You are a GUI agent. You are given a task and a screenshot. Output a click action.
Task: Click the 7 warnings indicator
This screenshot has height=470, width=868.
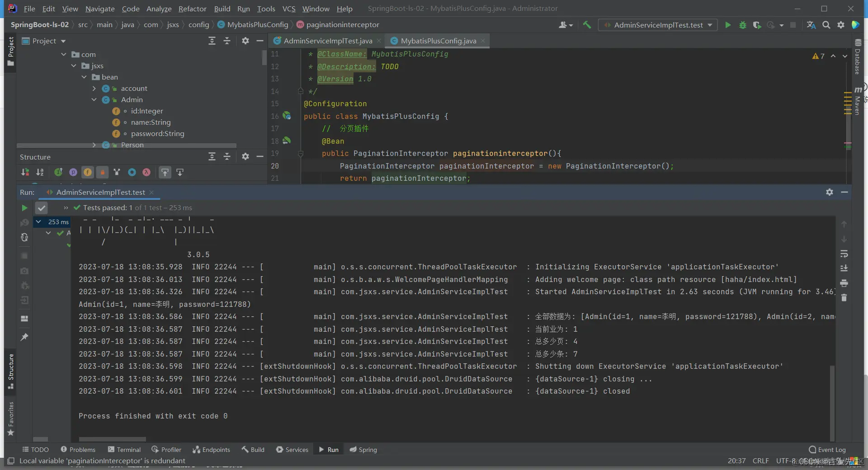(819, 56)
